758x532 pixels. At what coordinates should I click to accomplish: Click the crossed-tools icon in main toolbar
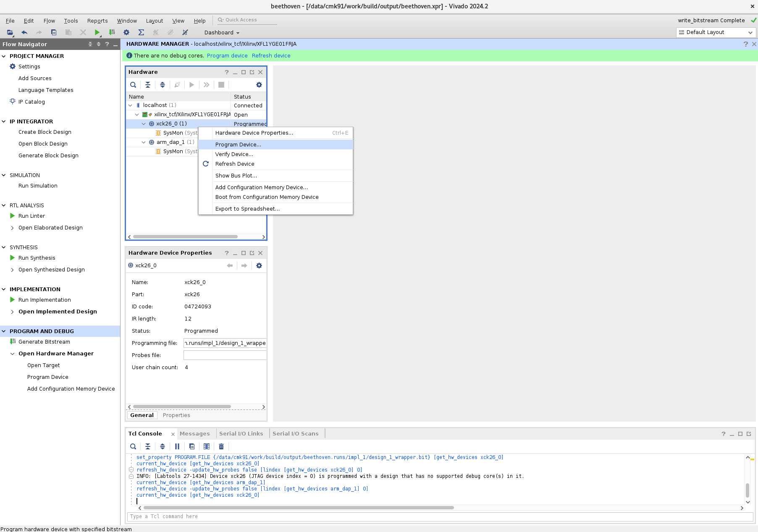pyautogui.click(x=185, y=32)
